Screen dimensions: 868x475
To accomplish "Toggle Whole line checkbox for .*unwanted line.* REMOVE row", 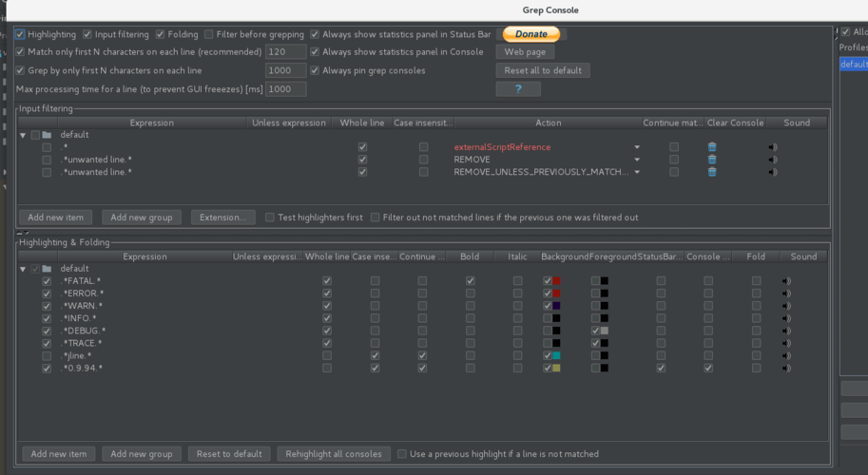I will [x=362, y=160].
